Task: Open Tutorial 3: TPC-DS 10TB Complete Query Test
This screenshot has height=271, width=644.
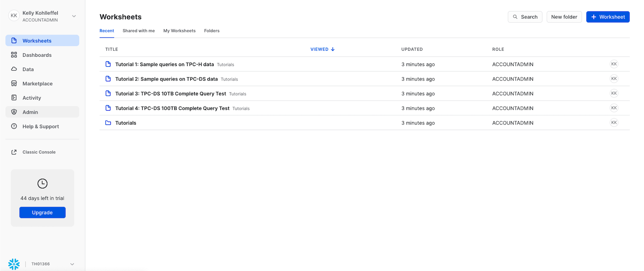Action: click(170, 94)
